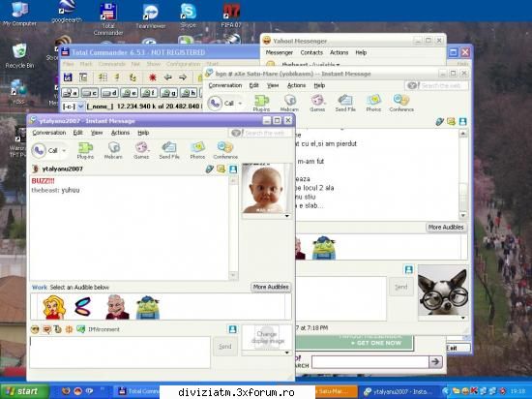Image resolution: width=532 pixels, height=399 pixels.
Task: Play the green monster audible in ytalyanu2007 window
Action: click(148, 308)
